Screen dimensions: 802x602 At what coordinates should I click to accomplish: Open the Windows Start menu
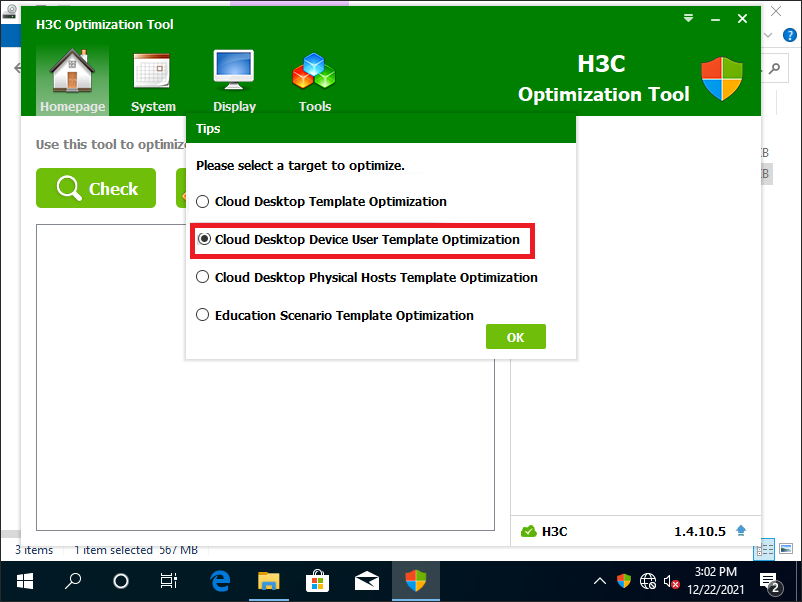25,581
